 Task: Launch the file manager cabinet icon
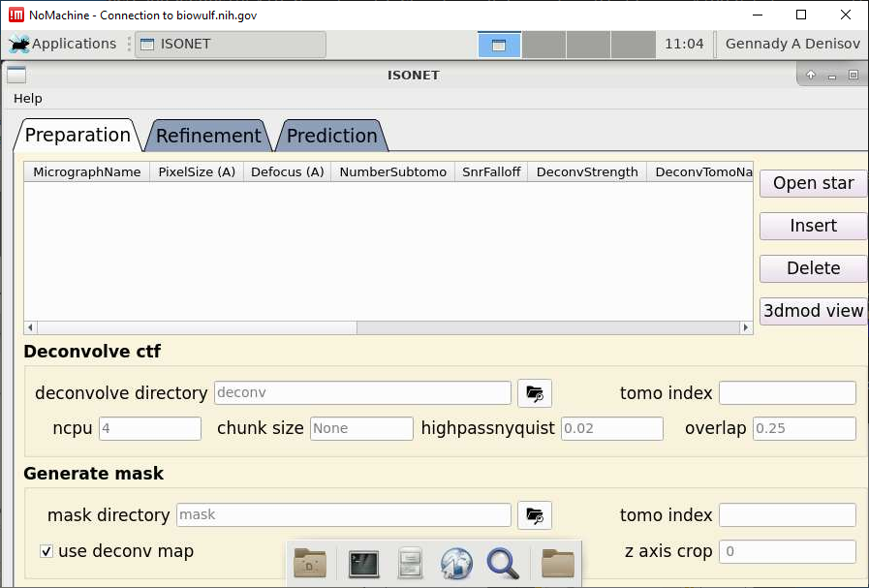point(410,564)
